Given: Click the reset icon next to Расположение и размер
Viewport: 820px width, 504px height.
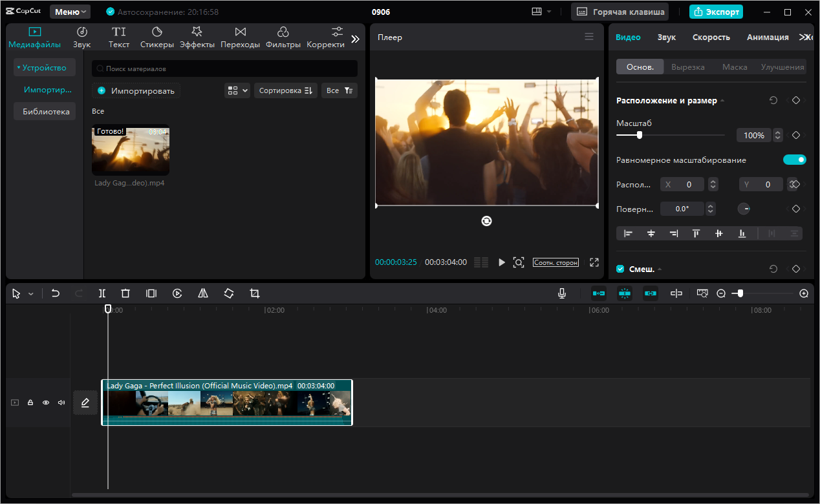Looking at the screenshot, I should tap(773, 100).
